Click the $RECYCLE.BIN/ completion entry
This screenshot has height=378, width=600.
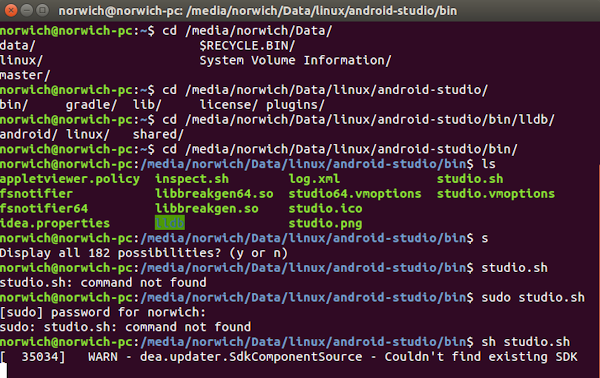click(x=247, y=46)
